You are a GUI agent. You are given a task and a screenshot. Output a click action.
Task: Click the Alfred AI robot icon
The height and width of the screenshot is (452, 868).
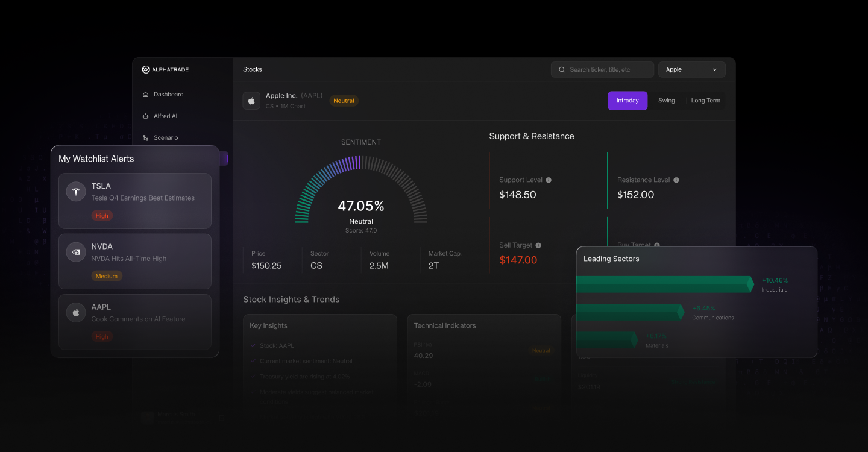[146, 116]
